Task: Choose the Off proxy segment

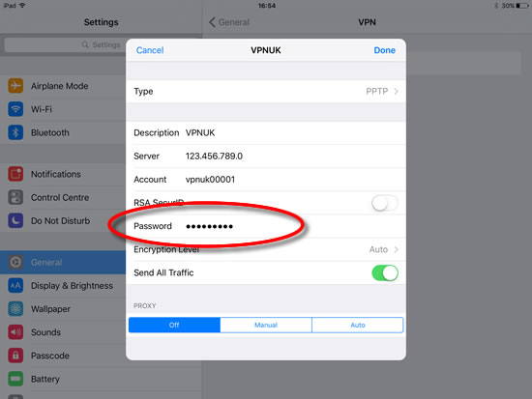Action: 174,326
